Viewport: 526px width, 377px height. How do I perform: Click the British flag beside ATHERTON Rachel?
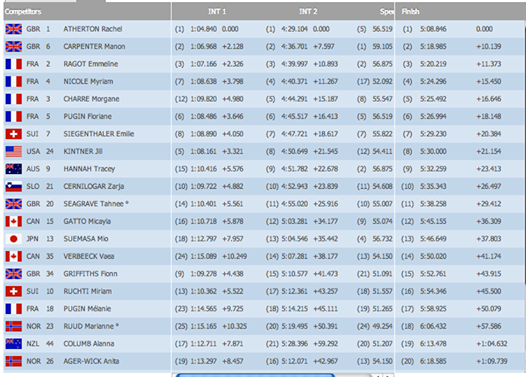point(14,29)
